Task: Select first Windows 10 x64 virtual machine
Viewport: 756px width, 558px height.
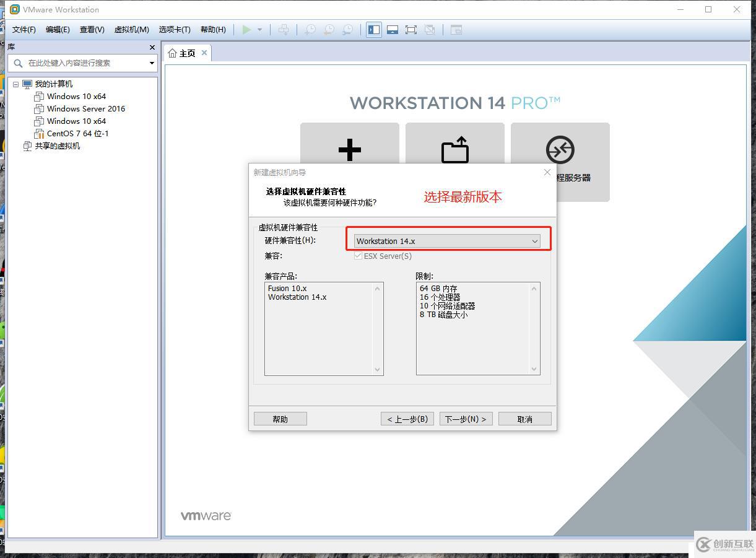Action: [x=76, y=97]
